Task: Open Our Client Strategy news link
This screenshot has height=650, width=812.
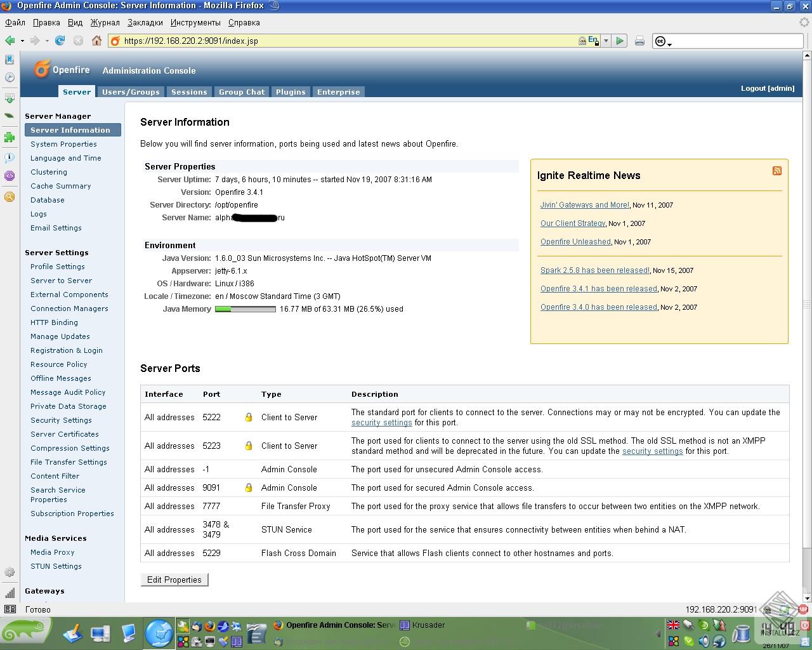Action: (x=573, y=223)
